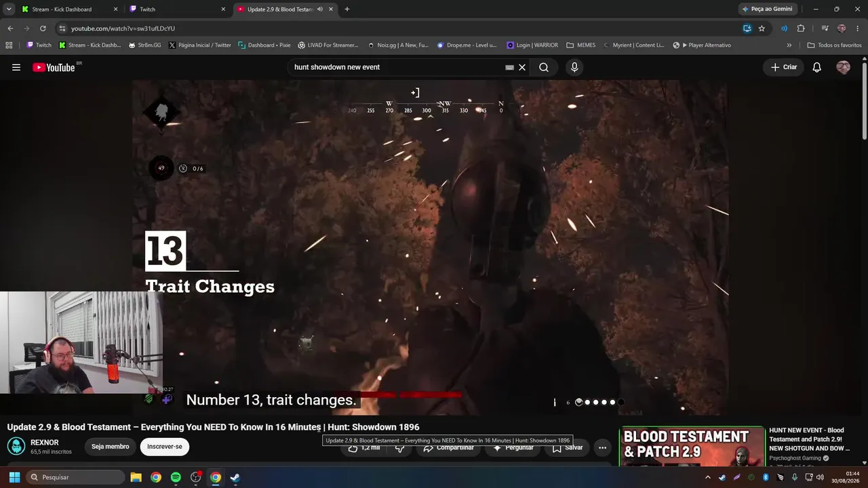
Task: Open the on-screen keyboard in search box
Action: pos(509,67)
